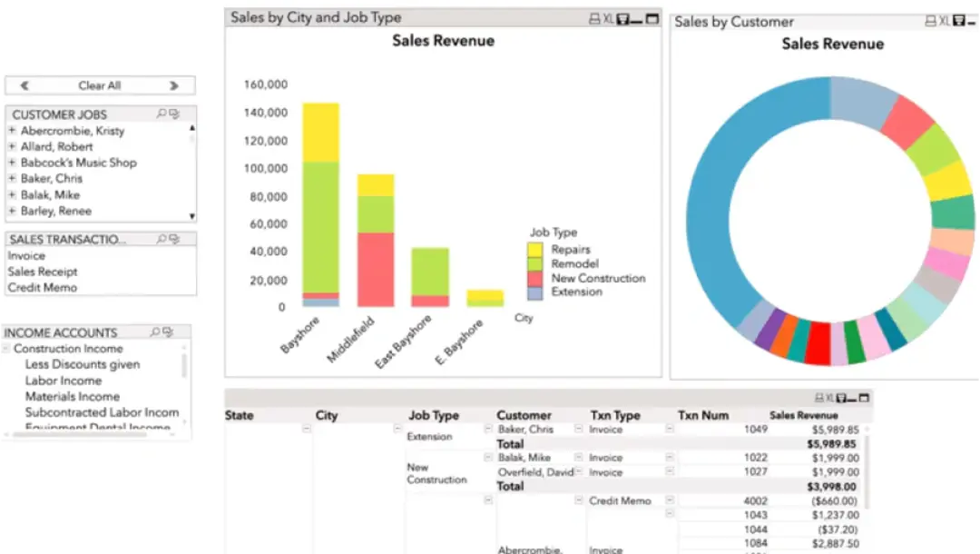Click the Bayshore stacked bar
980x554 pixels.
tap(320, 204)
